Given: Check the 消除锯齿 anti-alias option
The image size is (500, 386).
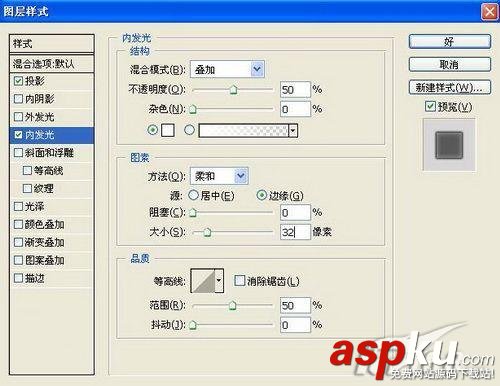Looking at the screenshot, I should click(x=239, y=281).
